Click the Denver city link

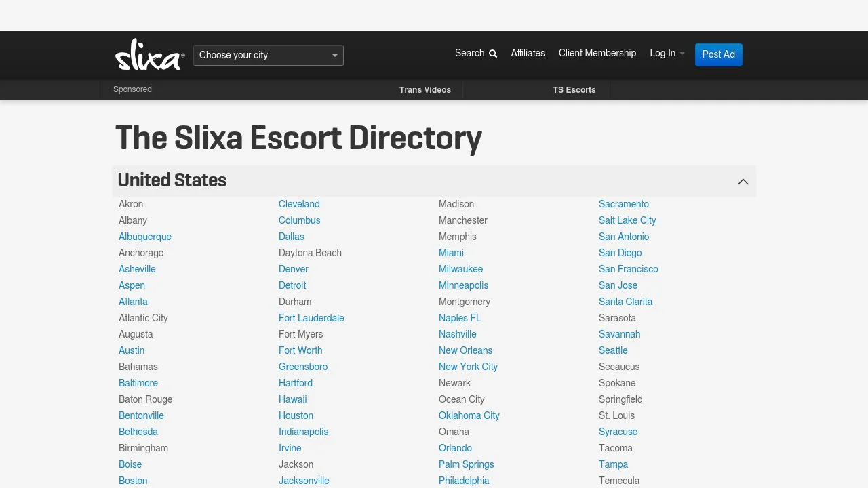pyautogui.click(x=294, y=269)
